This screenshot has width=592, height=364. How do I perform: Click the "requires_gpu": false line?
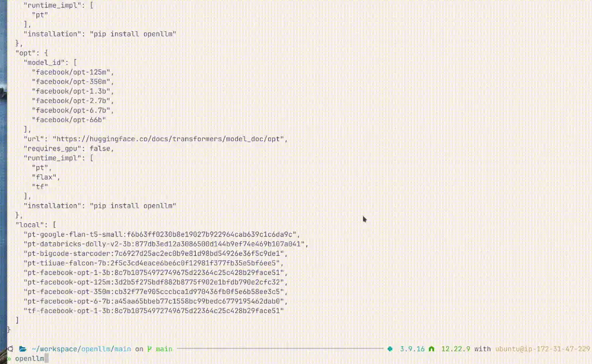[69, 149]
